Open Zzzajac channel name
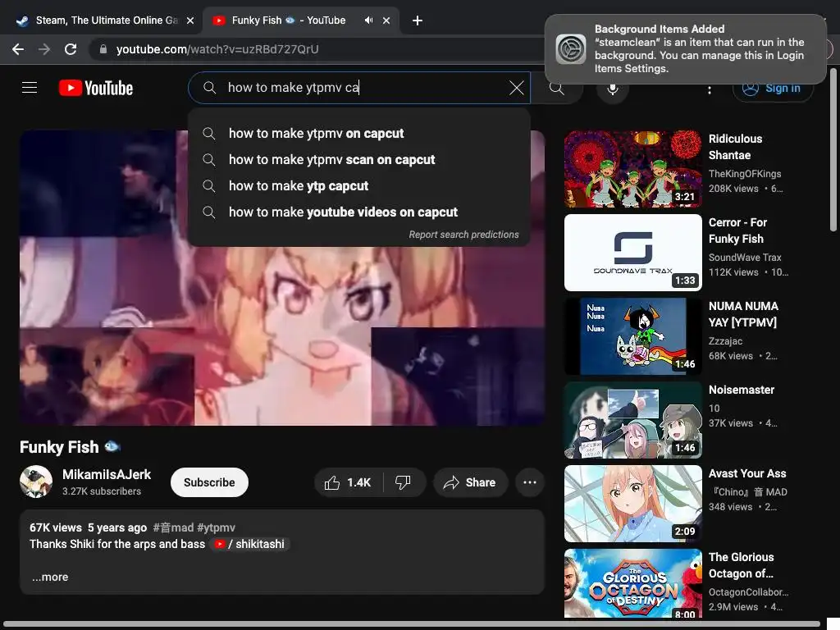840x630 pixels. tap(725, 340)
